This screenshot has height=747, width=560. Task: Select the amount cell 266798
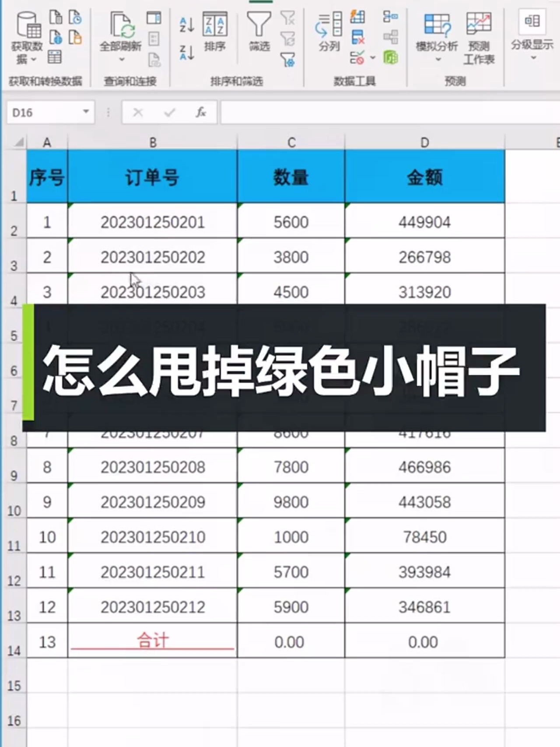point(425,256)
